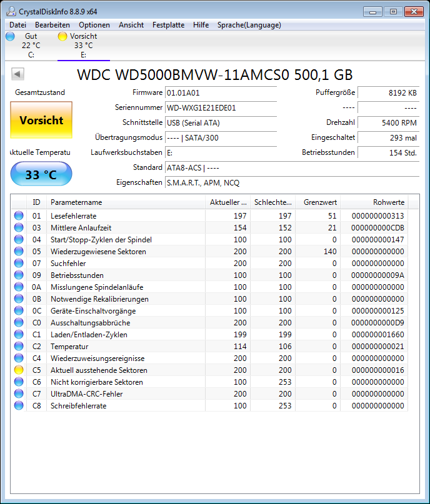Click the Betriebsstunden value 154 Std.
This screenshot has width=430, height=504.
(x=389, y=152)
